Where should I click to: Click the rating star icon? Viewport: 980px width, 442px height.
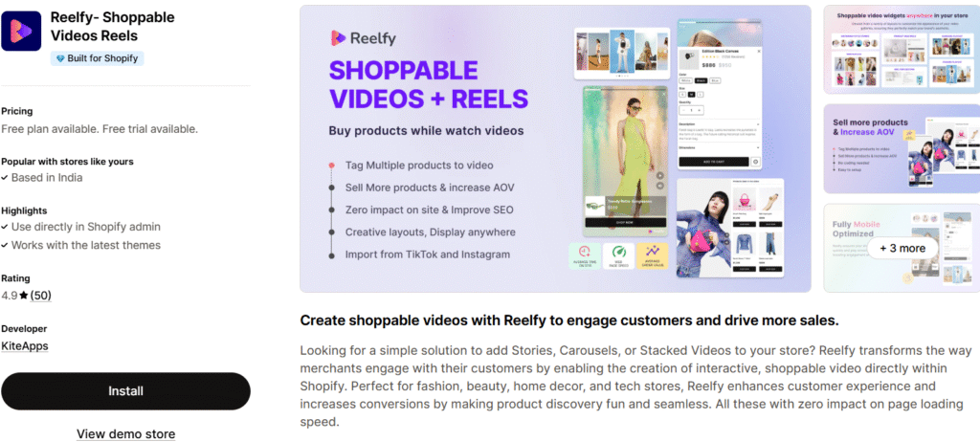coord(24,296)
